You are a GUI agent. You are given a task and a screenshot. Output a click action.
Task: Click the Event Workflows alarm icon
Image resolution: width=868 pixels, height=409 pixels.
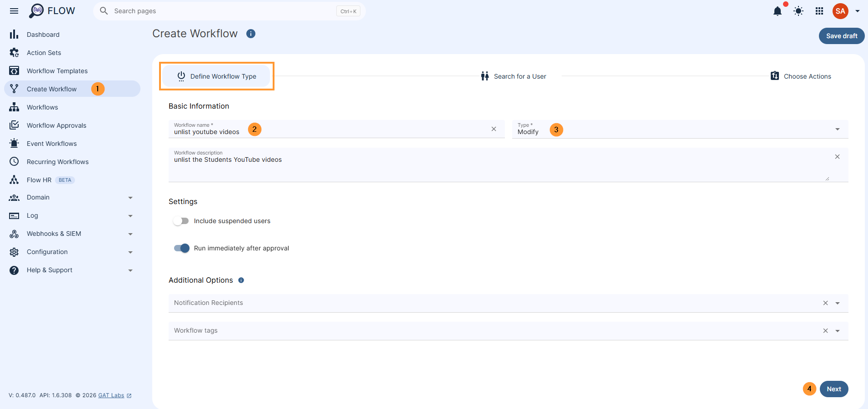(14, 143)
